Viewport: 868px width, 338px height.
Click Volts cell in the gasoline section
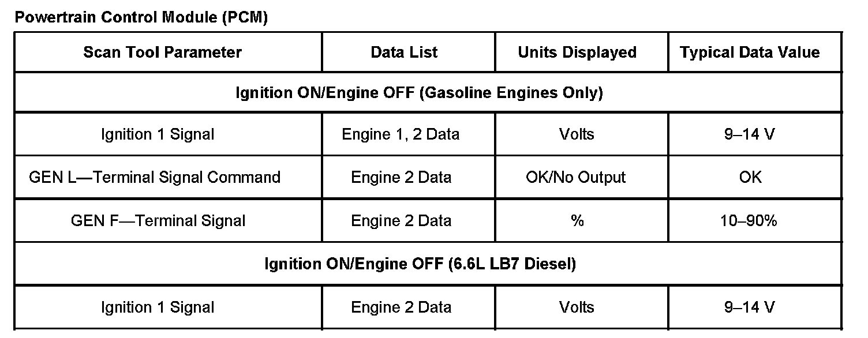pyautogui.click(x=577, y=134)
